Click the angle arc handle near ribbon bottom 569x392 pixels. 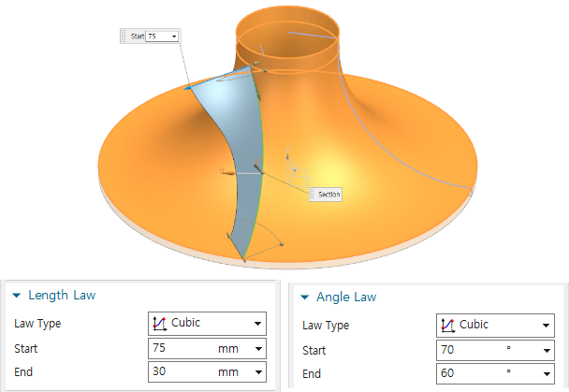(x=281, y=245)
